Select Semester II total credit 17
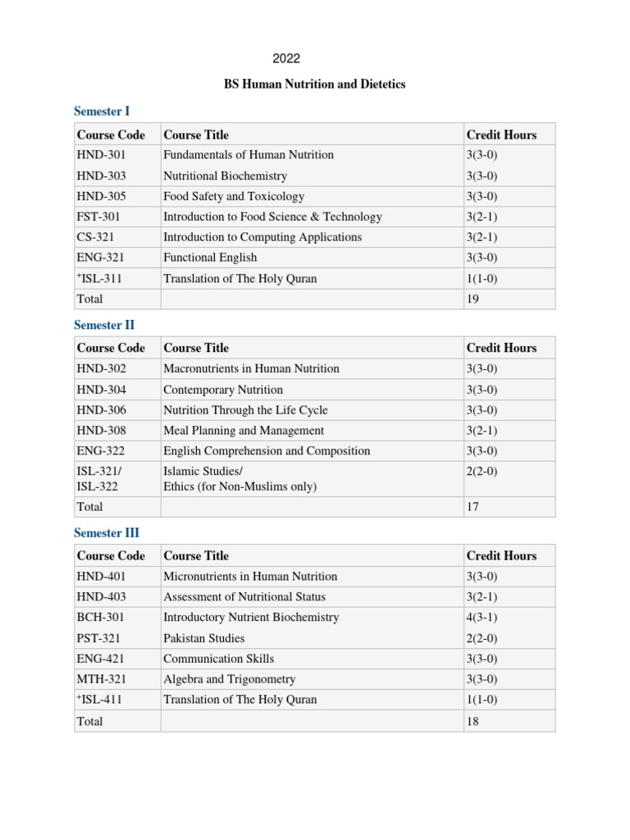The image size is (630, 840). tap(472, 507)
